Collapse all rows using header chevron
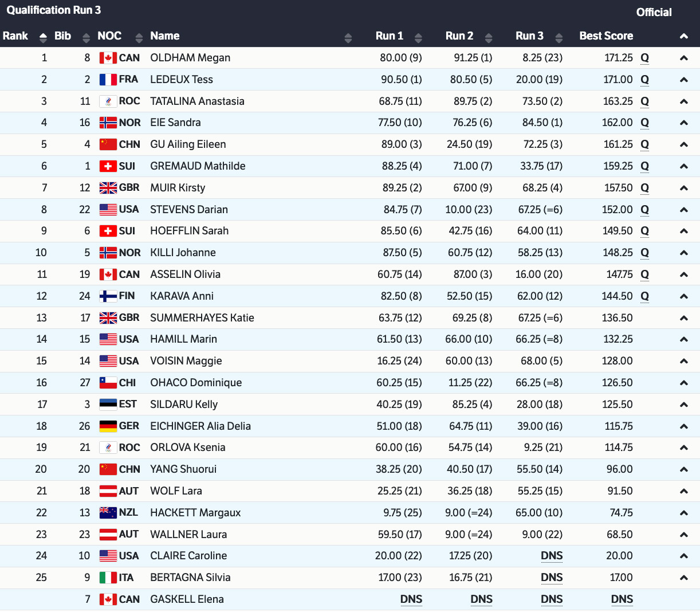The image size is (700, 612). coord(683,36)
